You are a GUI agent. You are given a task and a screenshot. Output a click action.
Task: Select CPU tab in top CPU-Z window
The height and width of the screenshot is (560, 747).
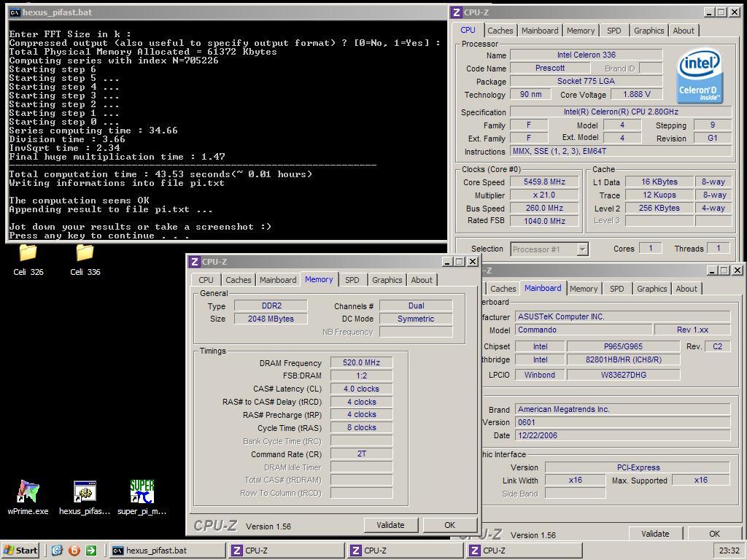tap(468, 29)
